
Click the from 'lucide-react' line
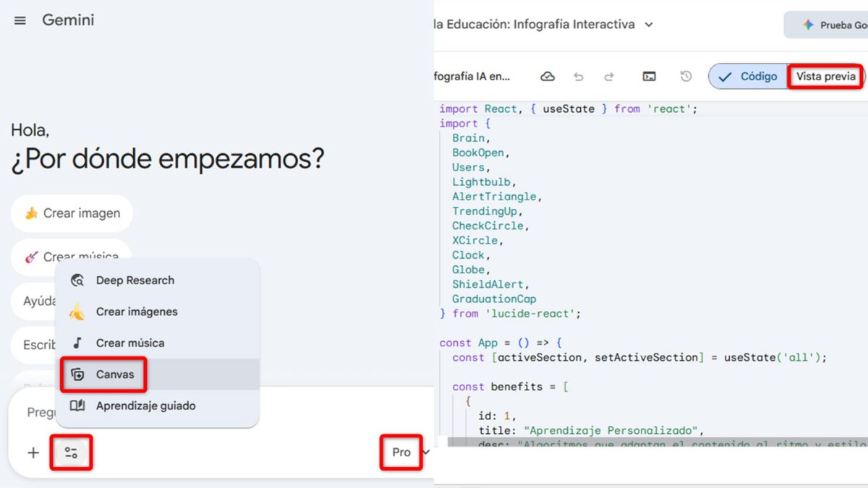(x=511, y=314)
